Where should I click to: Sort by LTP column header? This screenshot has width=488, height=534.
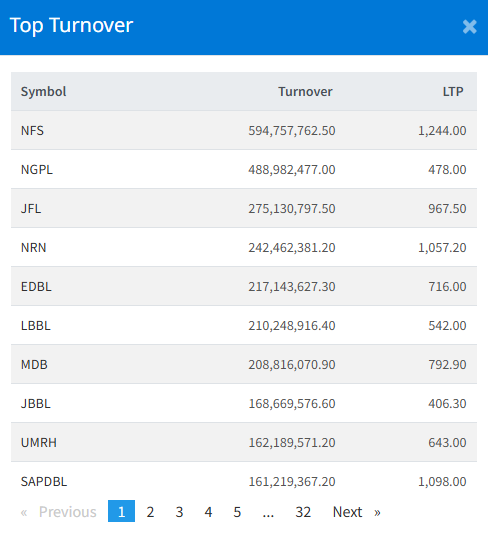pyautogui.click(x=453, y=91)
